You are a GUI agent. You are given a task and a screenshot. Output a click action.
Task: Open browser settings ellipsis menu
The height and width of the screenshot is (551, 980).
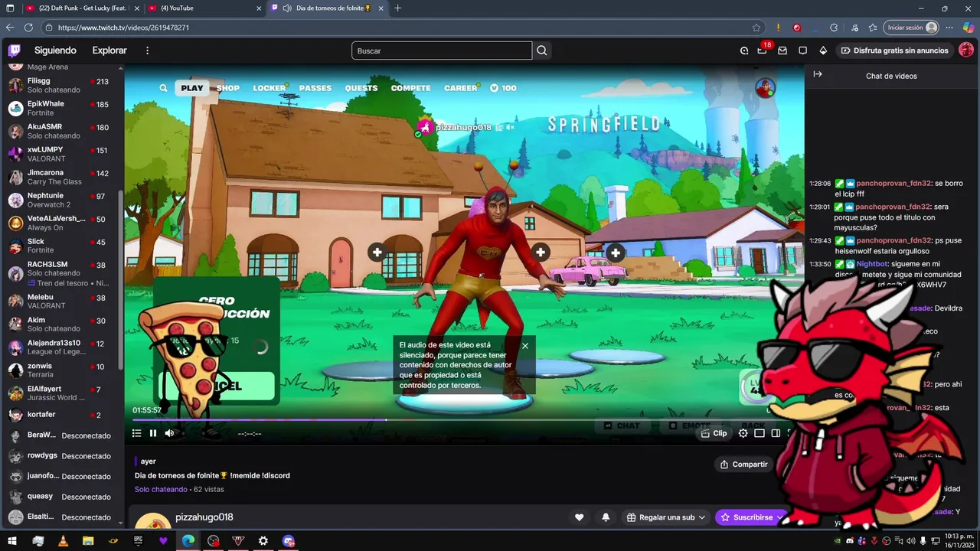tap(949, 28)
